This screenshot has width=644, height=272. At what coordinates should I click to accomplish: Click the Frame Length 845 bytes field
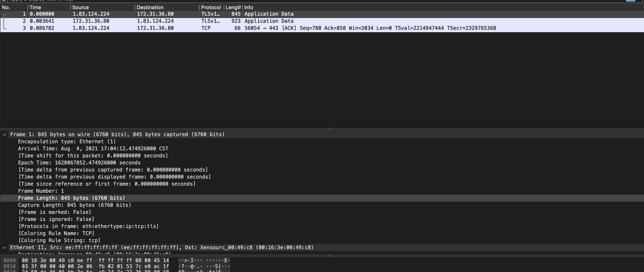[71, 198]
